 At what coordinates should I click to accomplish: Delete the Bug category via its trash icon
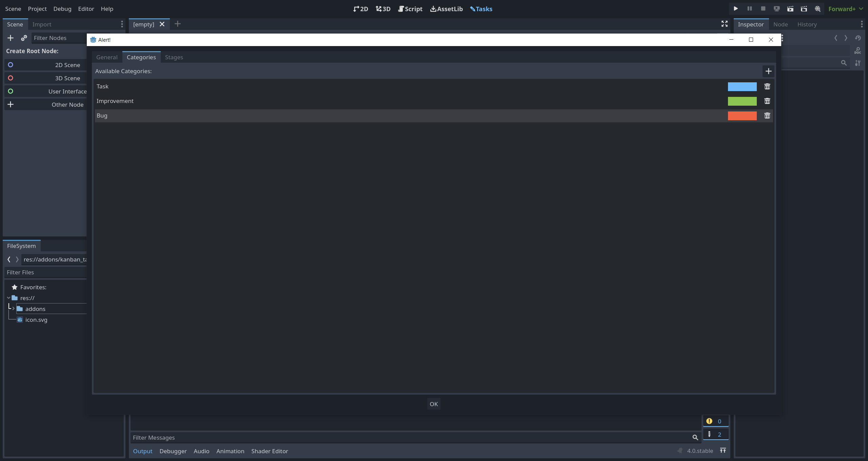(x=767, y=116)
